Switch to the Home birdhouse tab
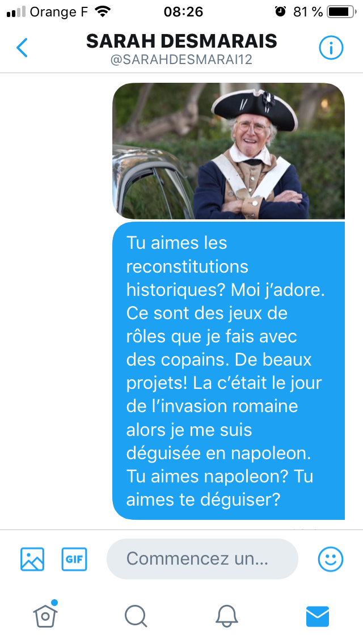The image size is (363, 644). coord(45,615)
